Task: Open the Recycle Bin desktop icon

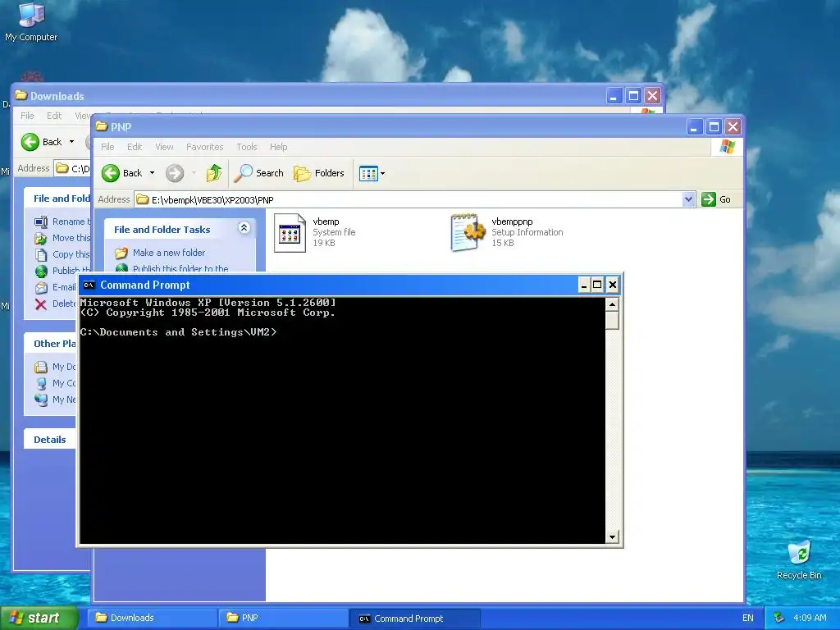Action: (799, 560)
